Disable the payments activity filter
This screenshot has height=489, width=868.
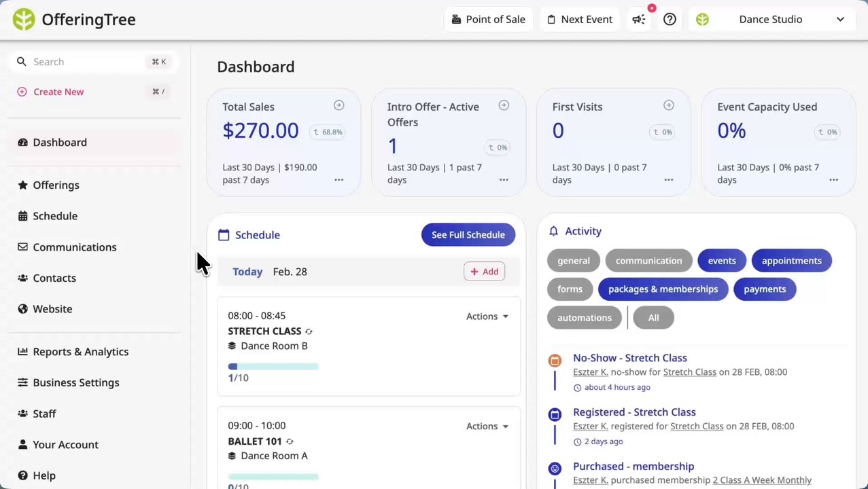coord(764,289)
